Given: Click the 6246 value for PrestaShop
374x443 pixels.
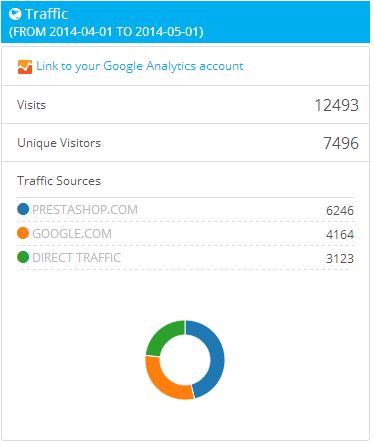Looking at the screenshot, I should tap(340, 211).
